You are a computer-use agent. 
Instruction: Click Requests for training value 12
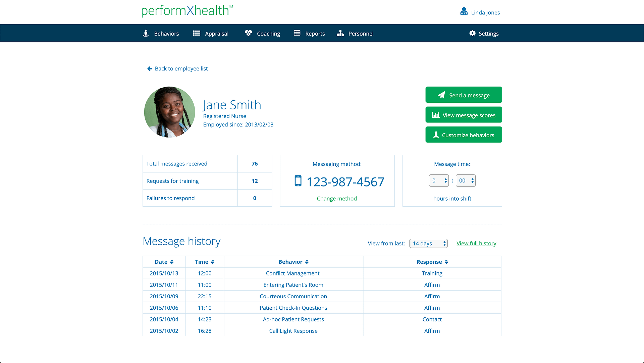[x=255, y=181]
